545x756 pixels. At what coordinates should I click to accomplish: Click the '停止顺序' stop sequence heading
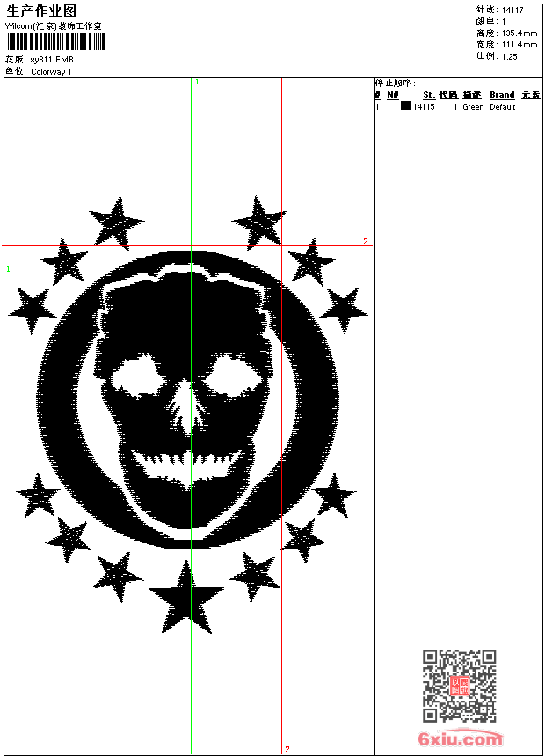tap(395, 84)
